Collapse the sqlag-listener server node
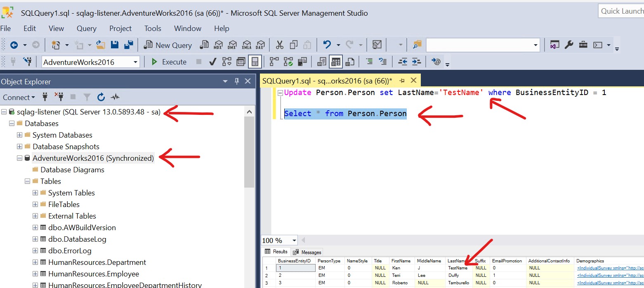 click(x=4, y=112)
